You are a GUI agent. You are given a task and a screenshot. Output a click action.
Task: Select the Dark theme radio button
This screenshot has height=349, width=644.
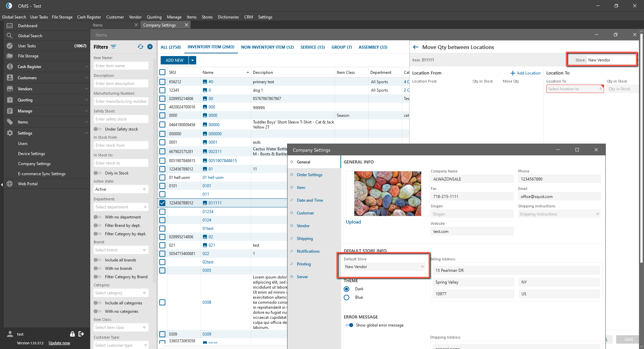pyautogui.click(x=347, y=289)
